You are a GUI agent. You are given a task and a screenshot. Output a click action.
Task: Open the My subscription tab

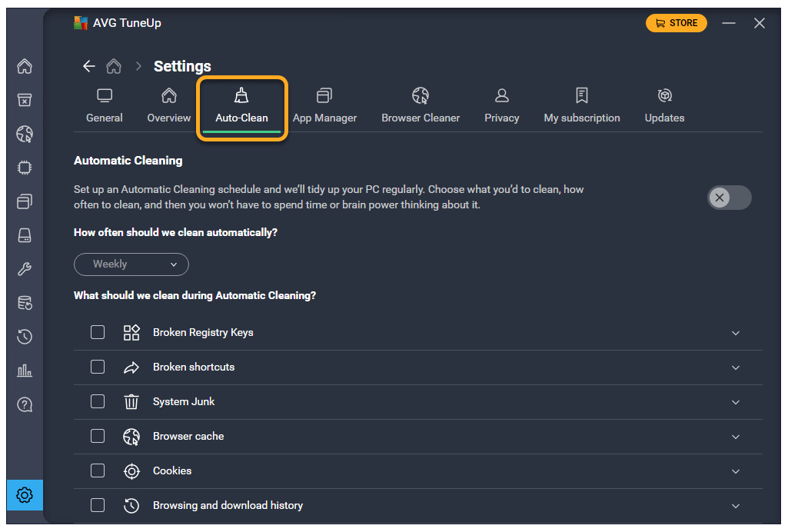[x=581, y=106]
